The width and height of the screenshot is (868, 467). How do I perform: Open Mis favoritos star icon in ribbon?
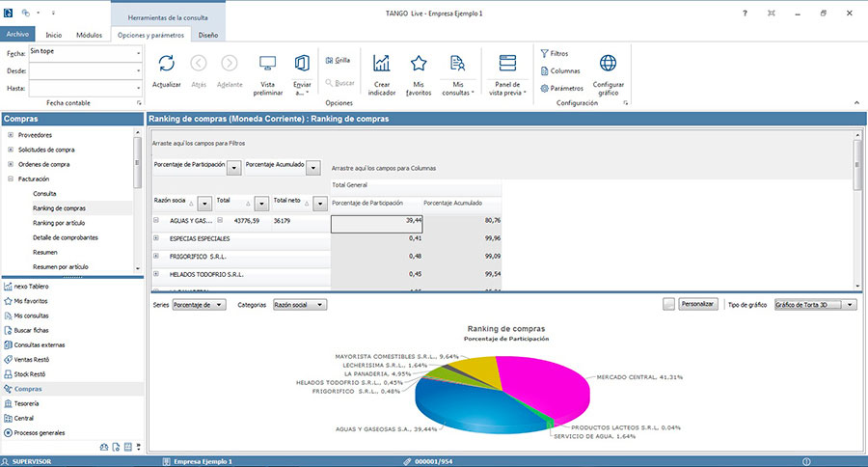click(x=419, y=63)
